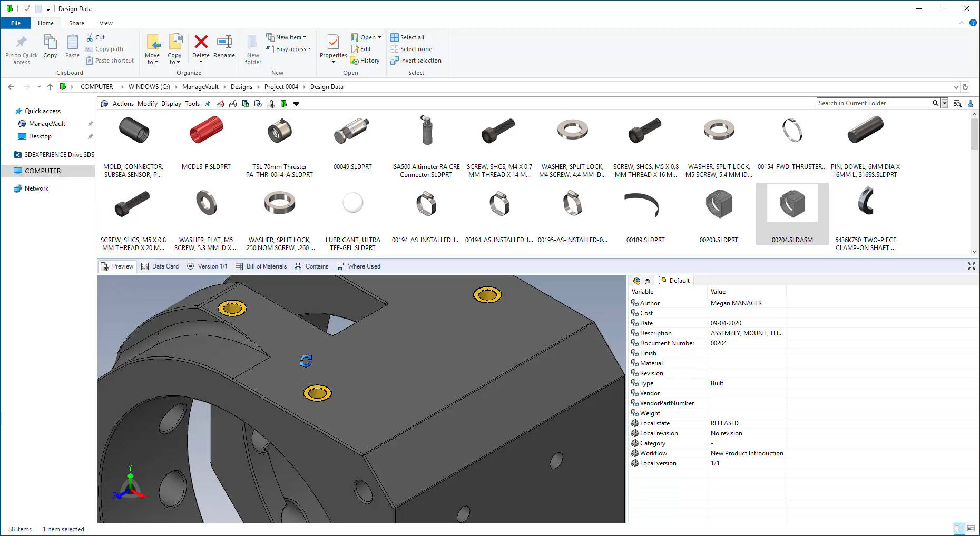Viewport: 980px width, 536px height.
Task: Open address bar history dropdown chevron
Action: 956,87
